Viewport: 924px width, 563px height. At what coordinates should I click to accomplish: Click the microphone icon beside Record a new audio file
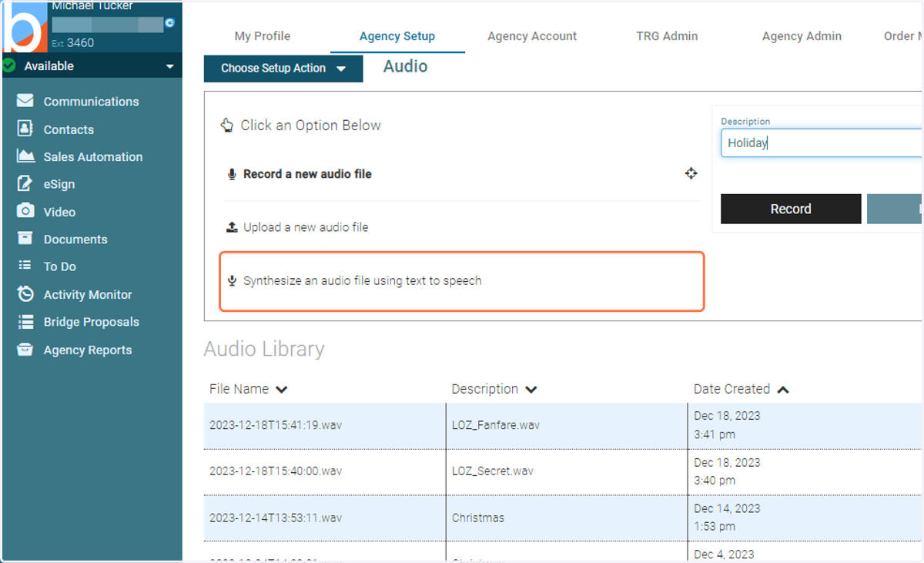232,175
